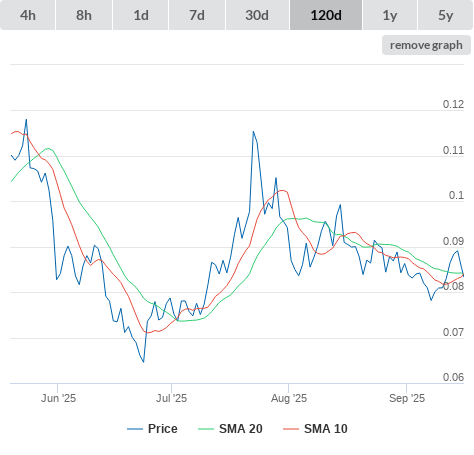
Task: Click the Aug '25 x-axis label
Action: [x=289, y=398]
